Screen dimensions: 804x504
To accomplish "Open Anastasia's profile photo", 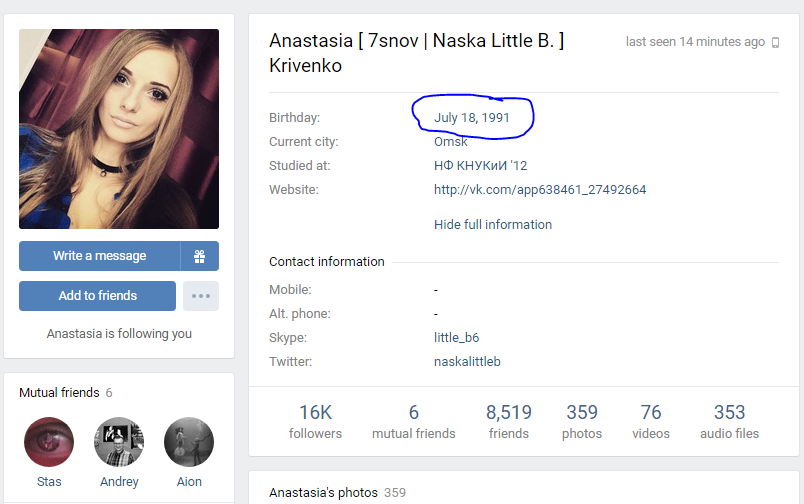I will tap(119, 129).
